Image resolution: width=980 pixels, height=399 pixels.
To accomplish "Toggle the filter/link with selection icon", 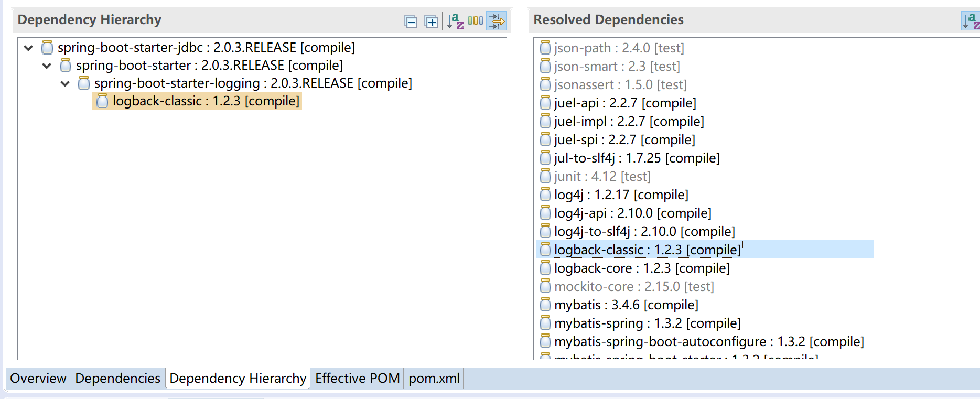I will point(497,21).
